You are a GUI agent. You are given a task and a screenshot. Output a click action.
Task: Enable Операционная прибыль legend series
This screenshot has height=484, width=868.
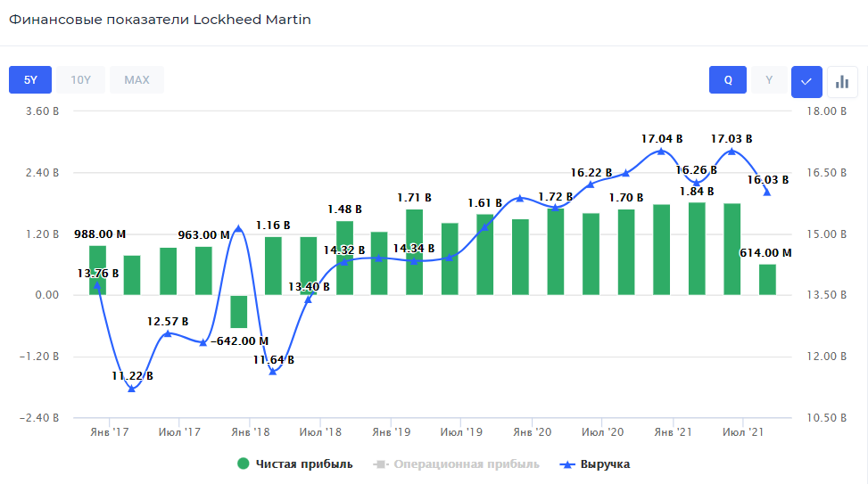pos(456,464)
